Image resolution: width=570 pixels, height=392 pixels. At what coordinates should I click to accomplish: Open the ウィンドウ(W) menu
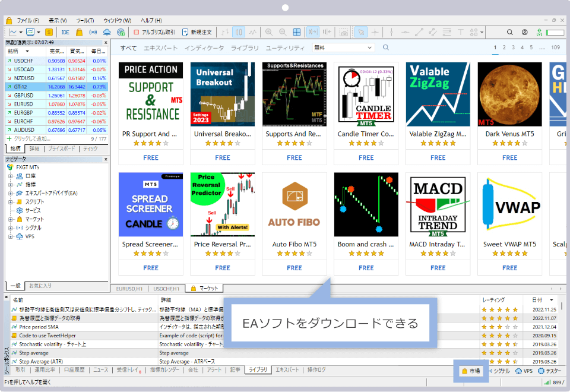[117, 21]
